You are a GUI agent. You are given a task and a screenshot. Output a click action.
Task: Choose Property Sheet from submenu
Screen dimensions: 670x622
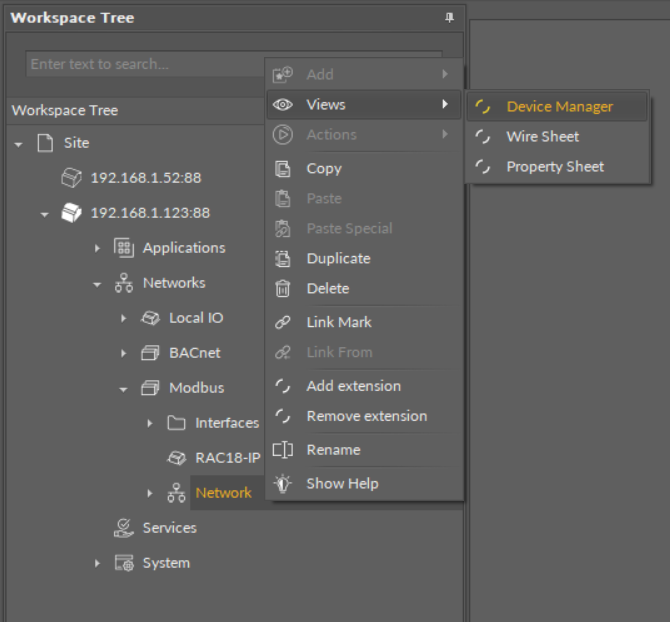coord(554,167)
